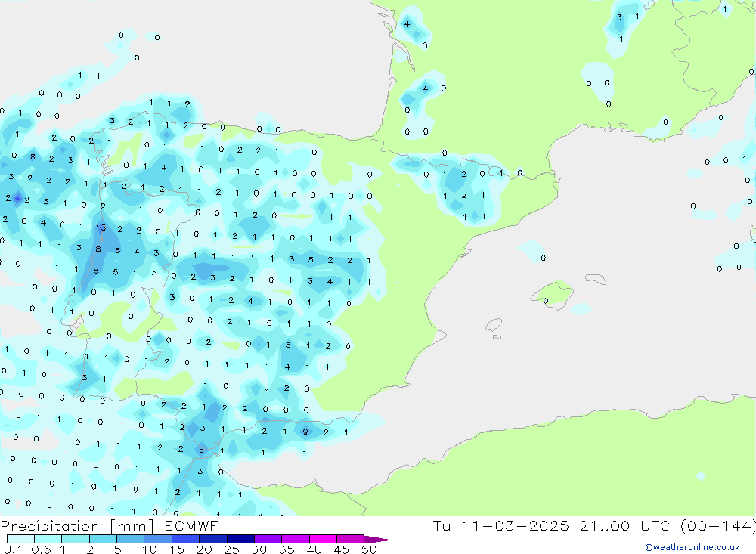Click the 1–2 mm legend color swatch
The height and width of the screenshot is (554, 756).
(x=75, y=539)
